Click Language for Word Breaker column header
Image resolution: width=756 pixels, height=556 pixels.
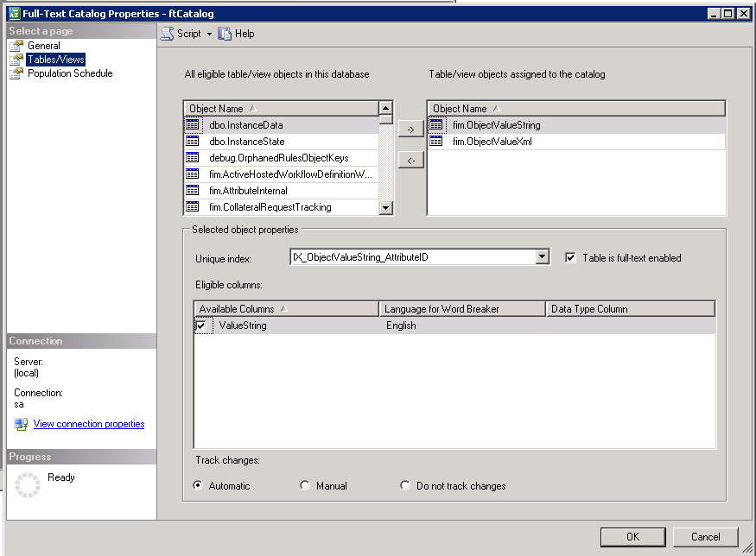pos(463,309)
